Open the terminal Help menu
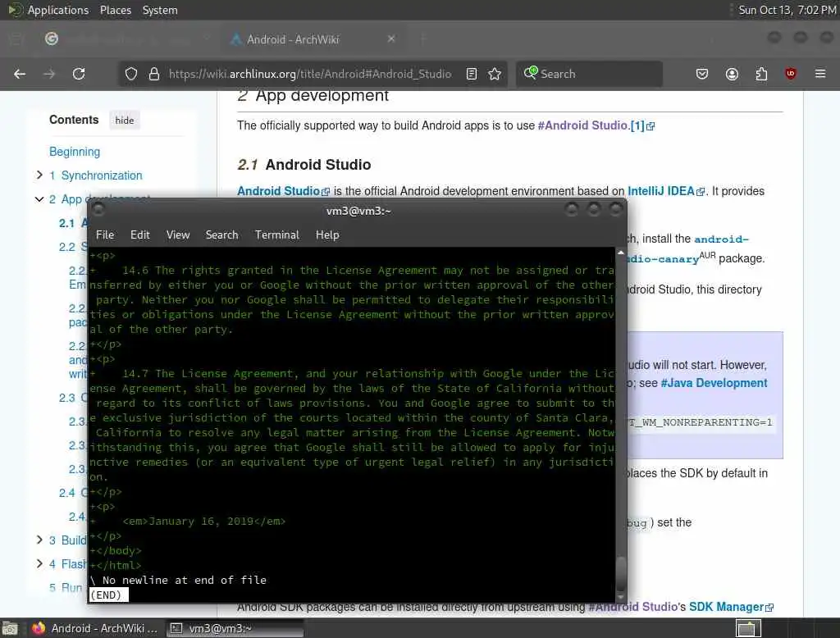 point(327,235)
